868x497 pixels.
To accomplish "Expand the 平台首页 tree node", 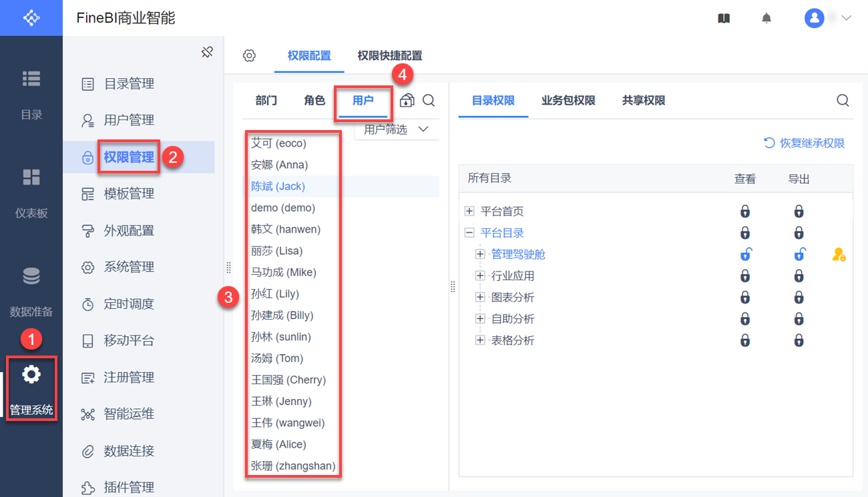I will (x=469, y=211).
